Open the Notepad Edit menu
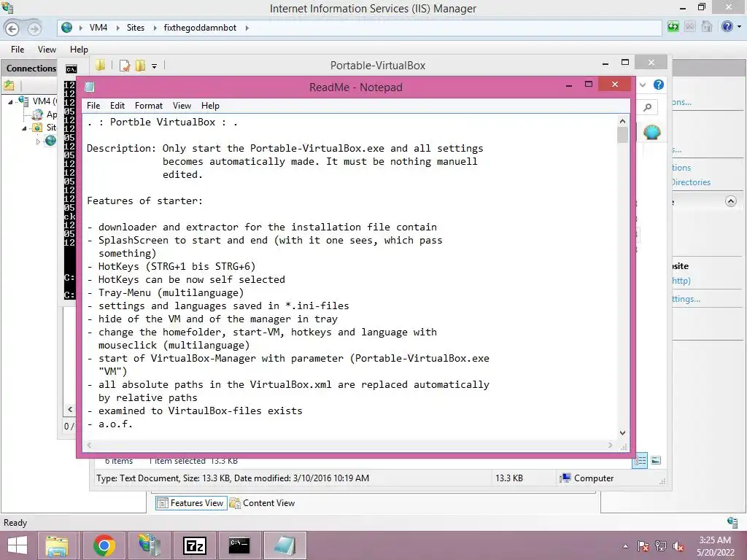 pyautogui.click(x=117, y=106)
